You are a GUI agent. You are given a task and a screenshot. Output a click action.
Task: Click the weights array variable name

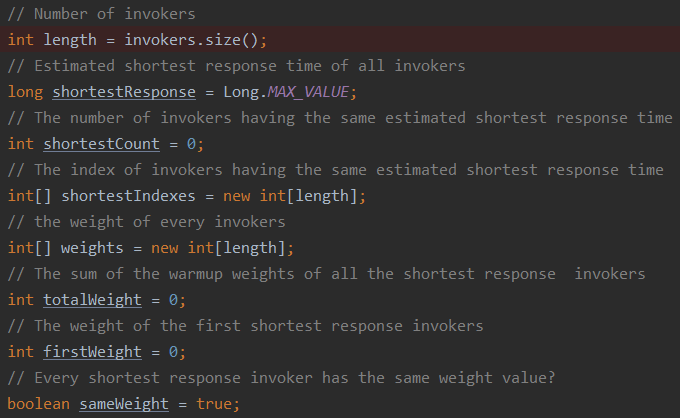point(92,248)
